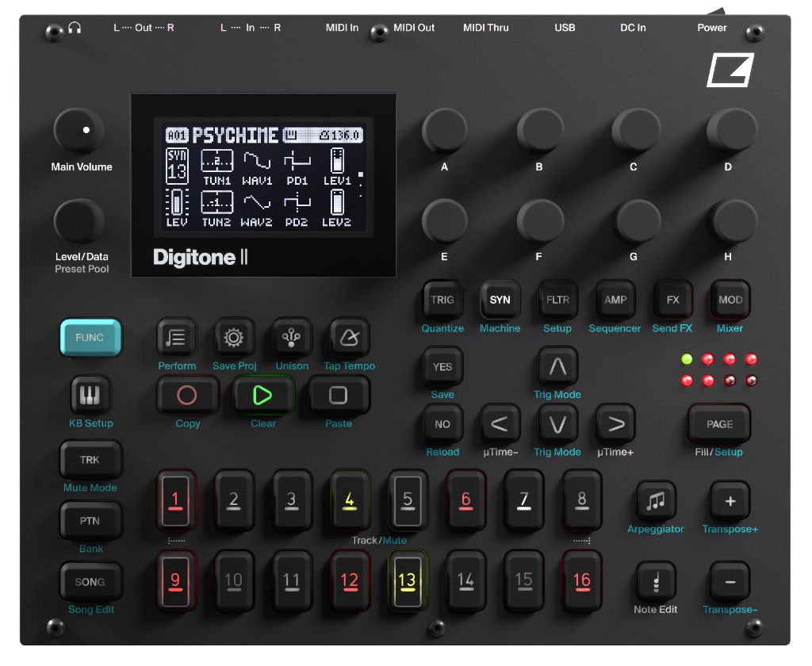Hit the Save Proj gear key
Image resolution: width=812 pixels, height=666 pixels.
pos(234,338)
